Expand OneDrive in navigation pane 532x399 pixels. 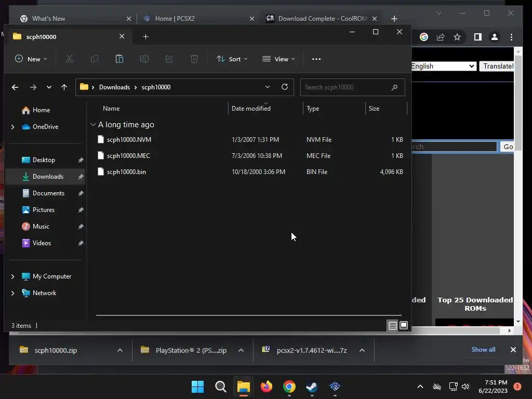tap(12, 127)
